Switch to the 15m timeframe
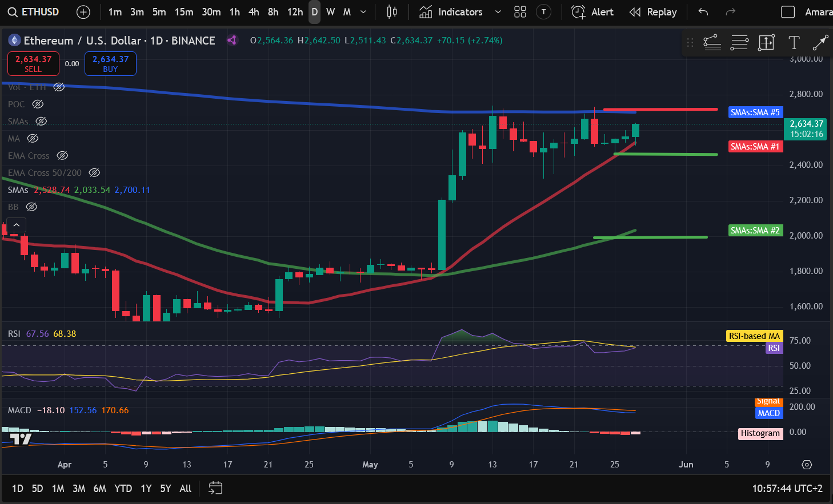 184,12
